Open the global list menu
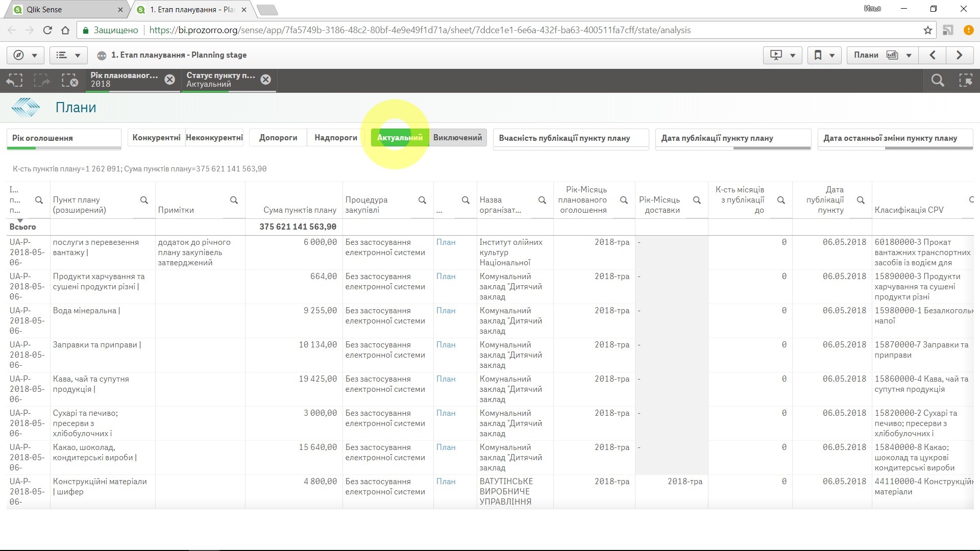 [x=68, y=55]
